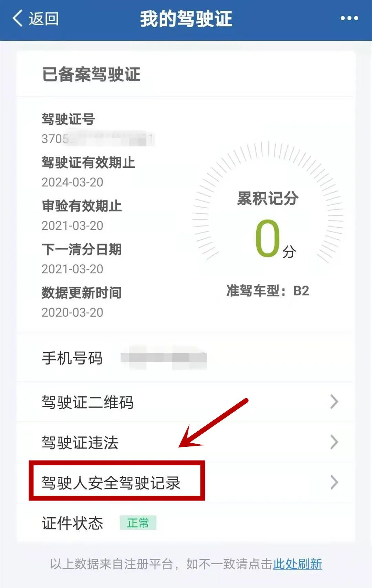Expand the 驾驶证二维码 chevron
The height and width of the screenshot is (588, 372).
tap(334, 402)
